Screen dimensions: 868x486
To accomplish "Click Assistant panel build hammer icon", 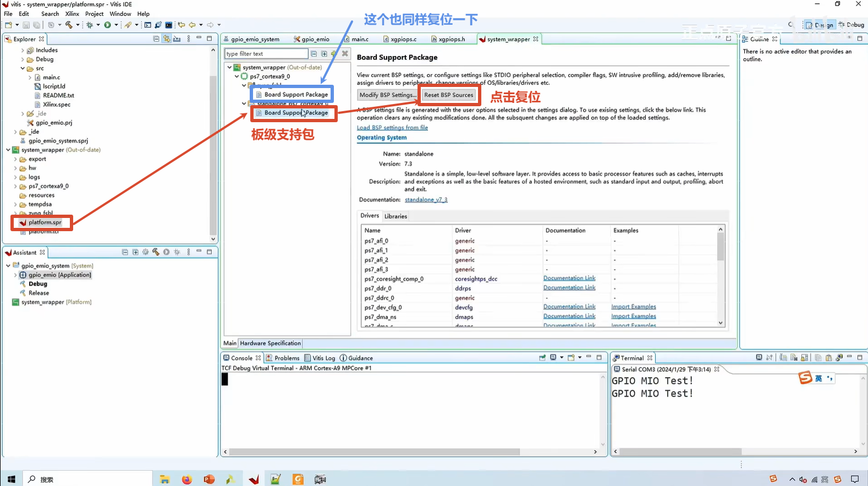I will 156,252.
